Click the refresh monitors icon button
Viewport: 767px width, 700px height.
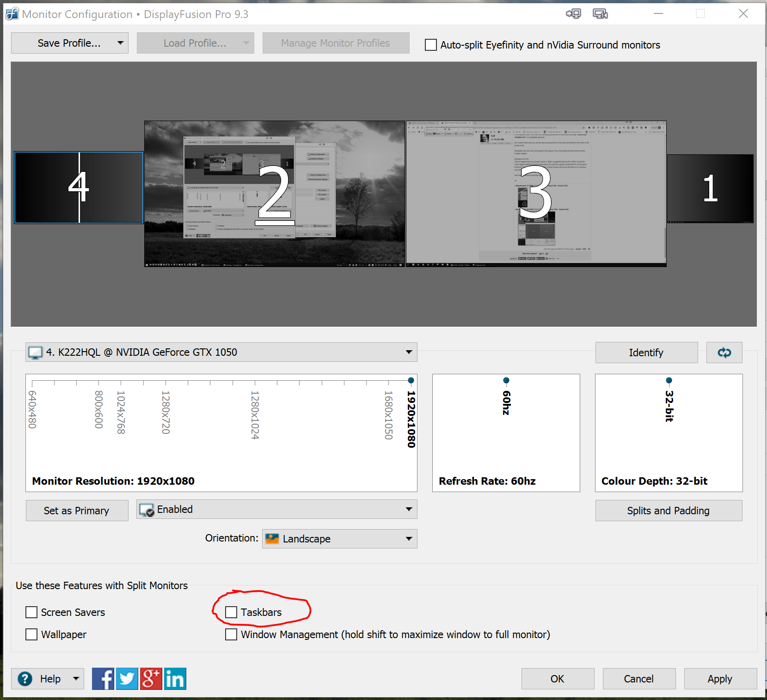(724, 353)
